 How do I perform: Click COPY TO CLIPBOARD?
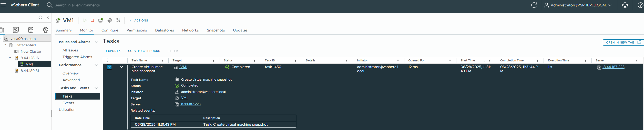point(144,51)
